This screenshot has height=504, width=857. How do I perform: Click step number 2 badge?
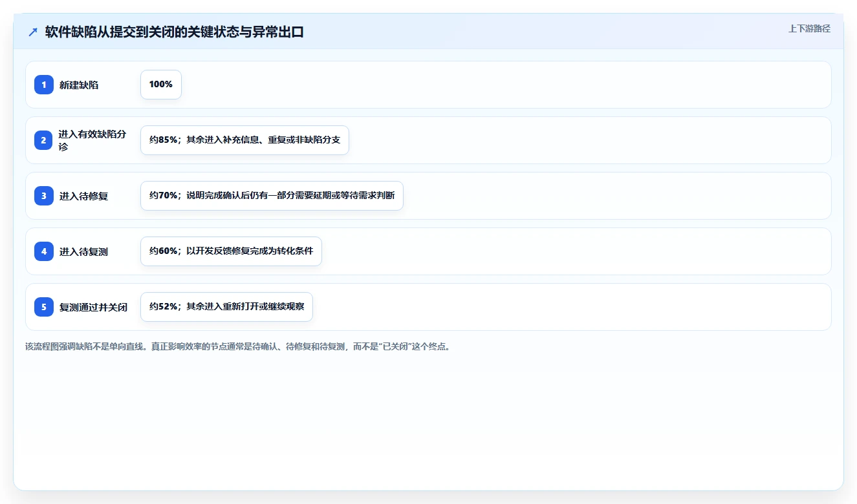[x=44, y=140]
